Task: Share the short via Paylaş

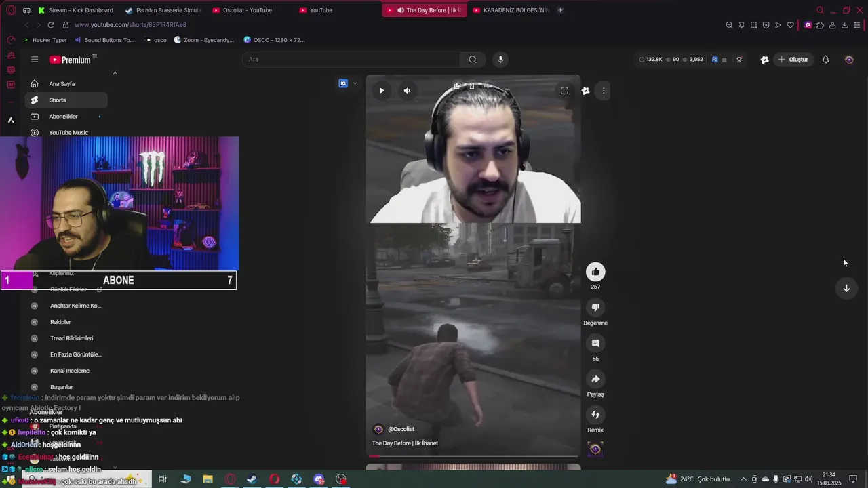Action: [x=595, y=379]
